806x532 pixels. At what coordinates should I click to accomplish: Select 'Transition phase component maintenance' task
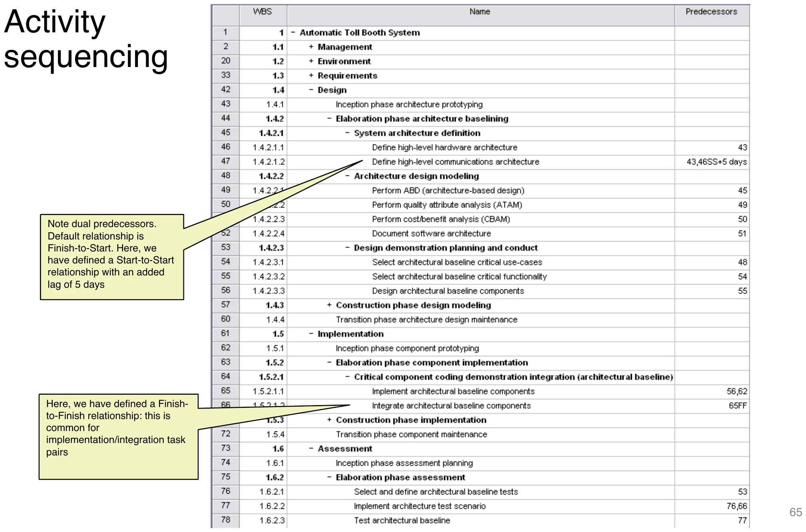(411, 435)
